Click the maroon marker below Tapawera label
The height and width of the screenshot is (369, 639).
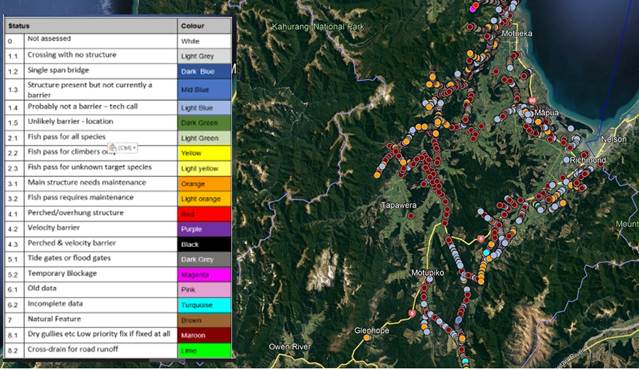[411, 216]
